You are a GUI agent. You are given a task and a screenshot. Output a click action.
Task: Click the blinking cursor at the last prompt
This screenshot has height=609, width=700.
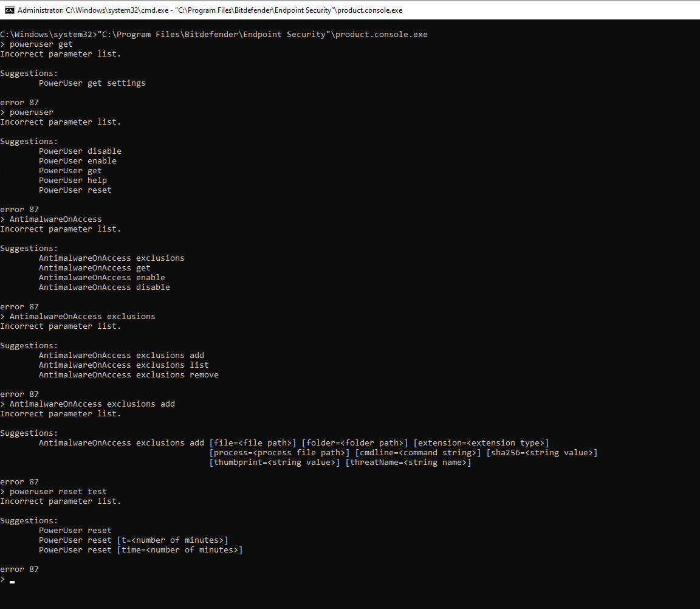(x=12, y=582)
